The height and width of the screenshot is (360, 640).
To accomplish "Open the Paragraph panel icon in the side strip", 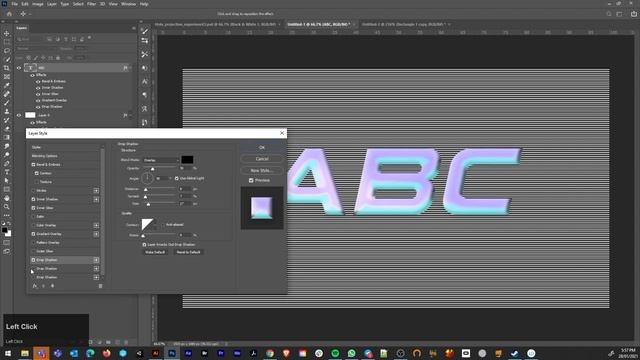I will point(144,95).
